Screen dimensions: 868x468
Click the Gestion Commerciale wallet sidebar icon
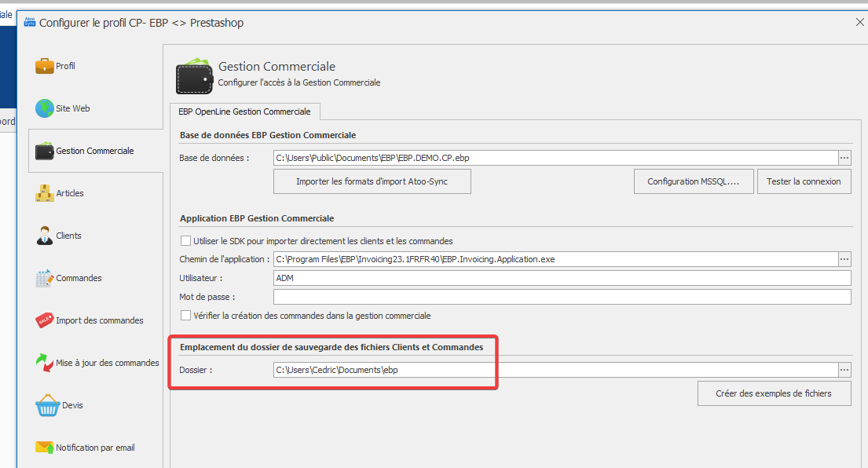click(x=44, y=151)
